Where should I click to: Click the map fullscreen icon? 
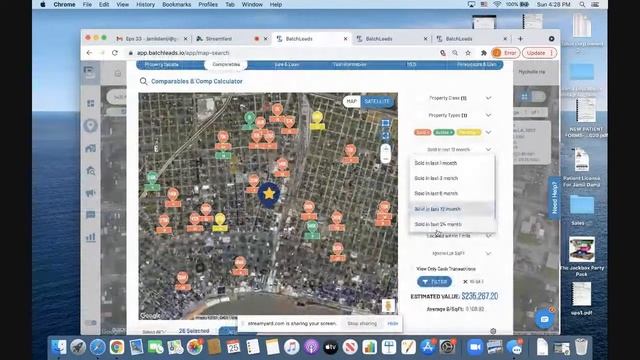coord(385,136)
